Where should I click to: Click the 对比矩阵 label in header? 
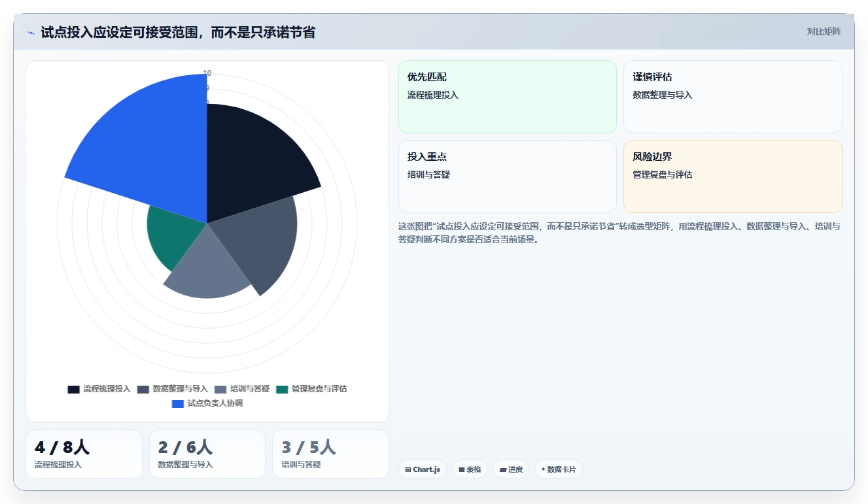[x=824, y=31]
